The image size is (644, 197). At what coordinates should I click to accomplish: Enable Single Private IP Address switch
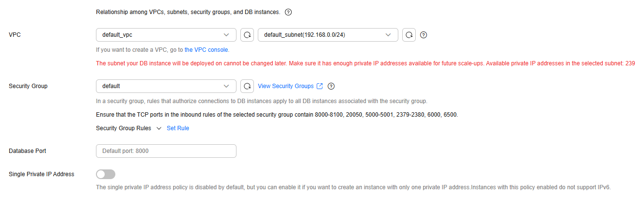pos(106,174)
